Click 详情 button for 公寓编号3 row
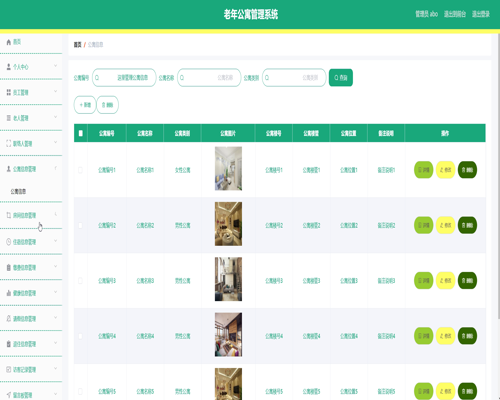 423,281
